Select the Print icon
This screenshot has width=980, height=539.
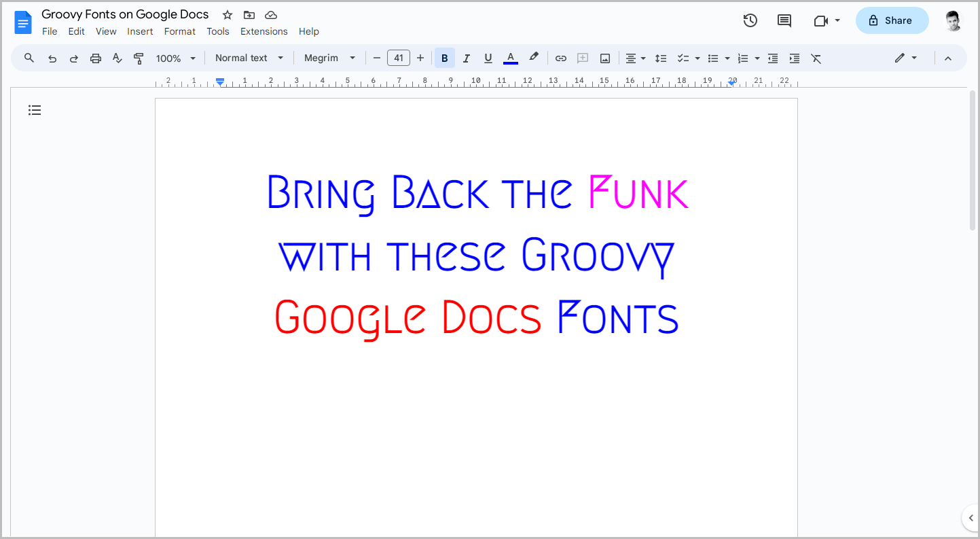(95, 58)
